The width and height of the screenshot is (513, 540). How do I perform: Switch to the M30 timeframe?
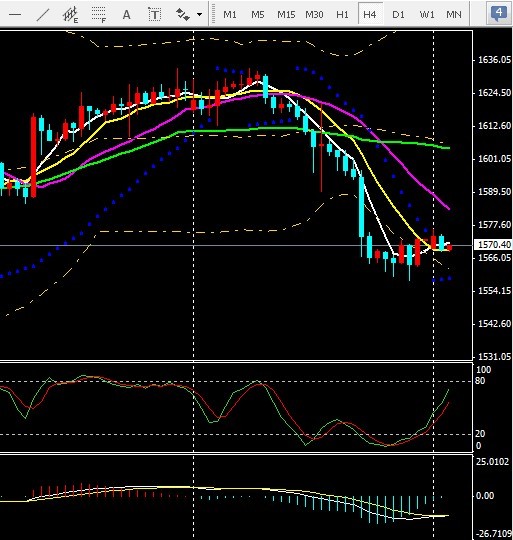pyautogui.click(x=314, y=14)
